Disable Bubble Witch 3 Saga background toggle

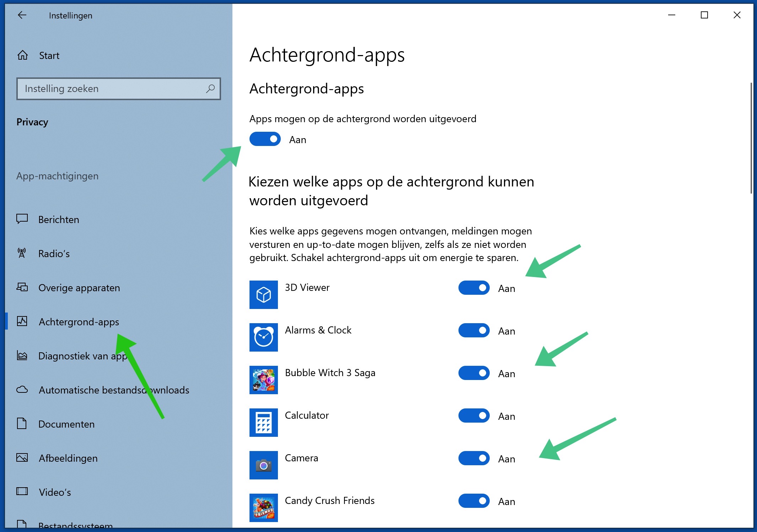click(x=473, y=373)
